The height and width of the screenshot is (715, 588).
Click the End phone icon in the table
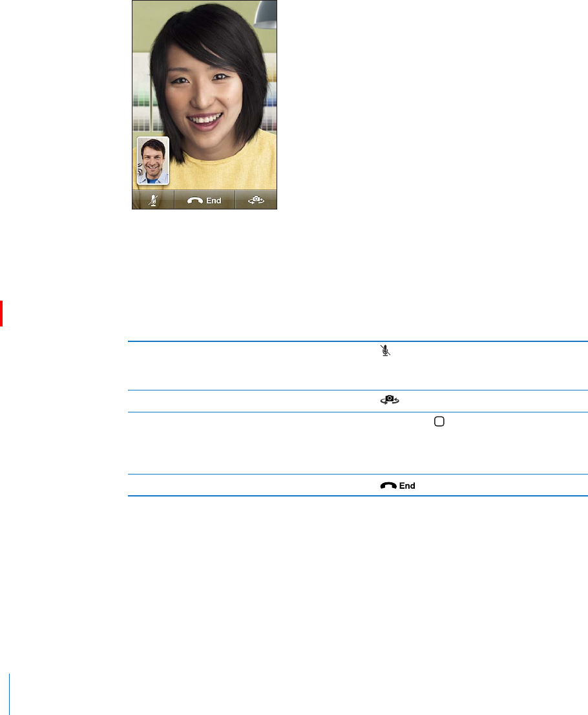(397, 486)
